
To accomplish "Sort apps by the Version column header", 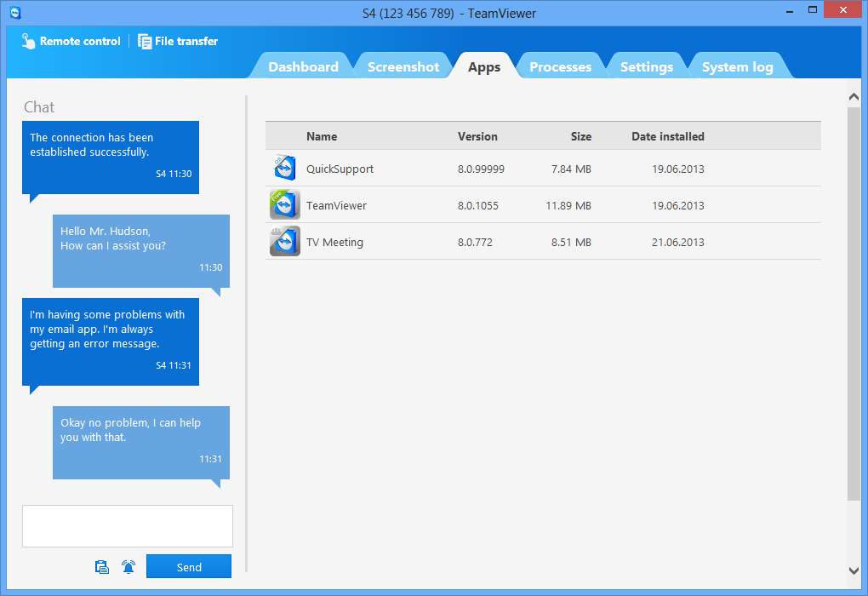I will point(477,136).
